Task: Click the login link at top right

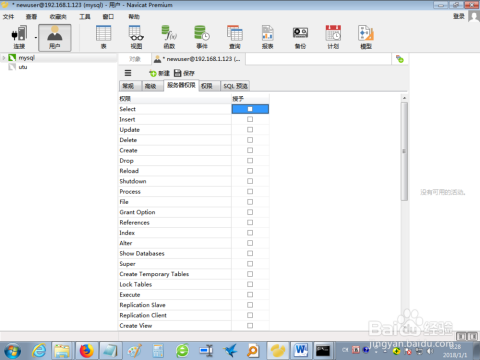Action: tap(459, 16)
